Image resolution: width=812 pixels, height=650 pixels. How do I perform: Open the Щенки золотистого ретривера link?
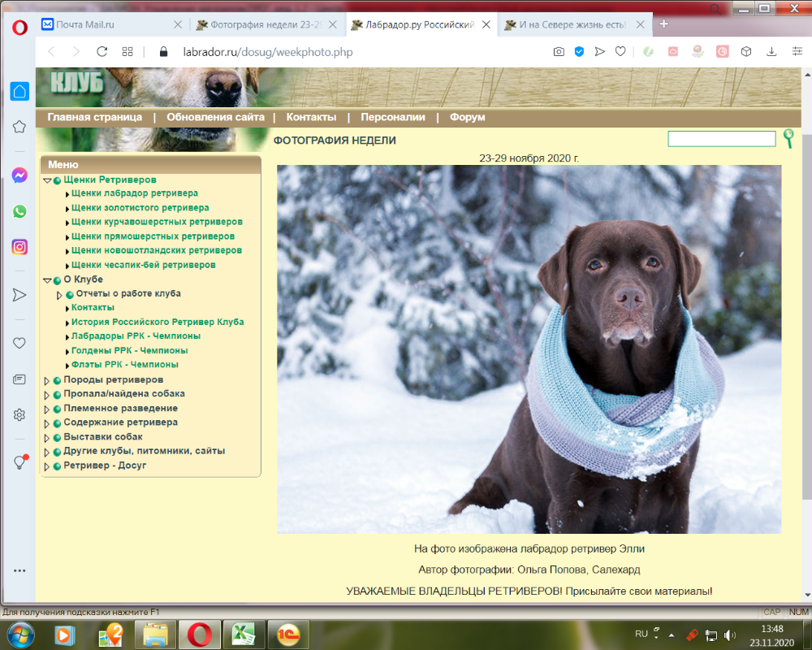pyautogui.click(x=140, y=207)
